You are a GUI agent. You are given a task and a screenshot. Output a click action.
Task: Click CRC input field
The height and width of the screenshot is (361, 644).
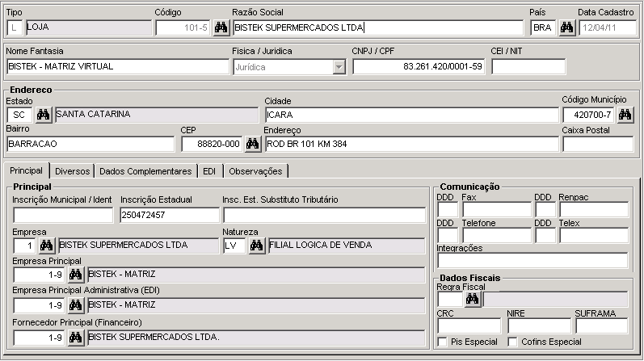click(x=469, y=326)
